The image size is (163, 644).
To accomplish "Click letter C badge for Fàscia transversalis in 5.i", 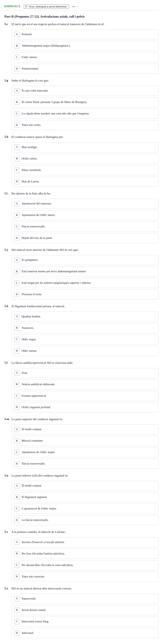I will (17, 227).
